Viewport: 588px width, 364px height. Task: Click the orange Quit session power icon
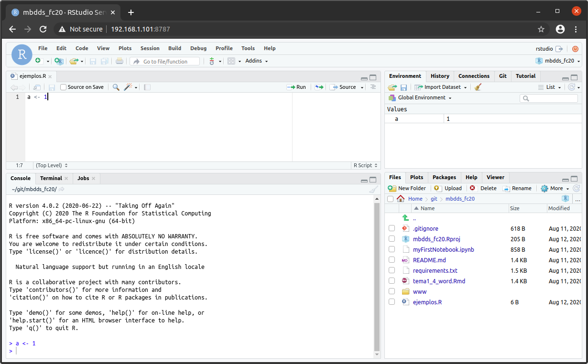(575, 49)
